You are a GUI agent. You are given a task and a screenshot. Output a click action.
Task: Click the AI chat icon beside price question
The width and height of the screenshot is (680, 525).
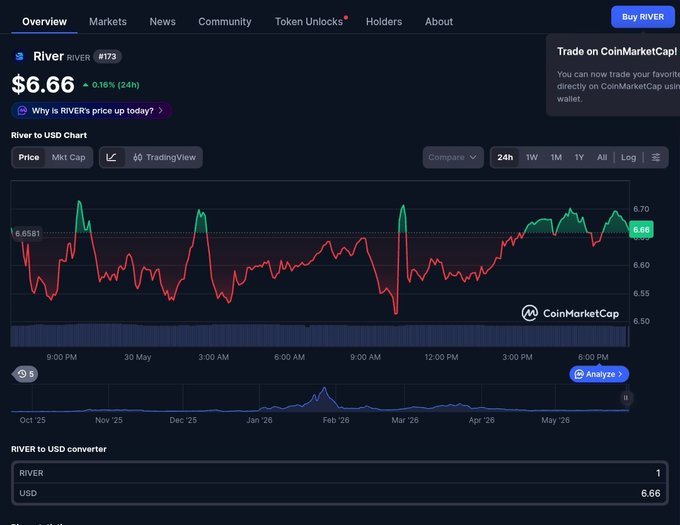pyautogui.click(x=22, y=111)
